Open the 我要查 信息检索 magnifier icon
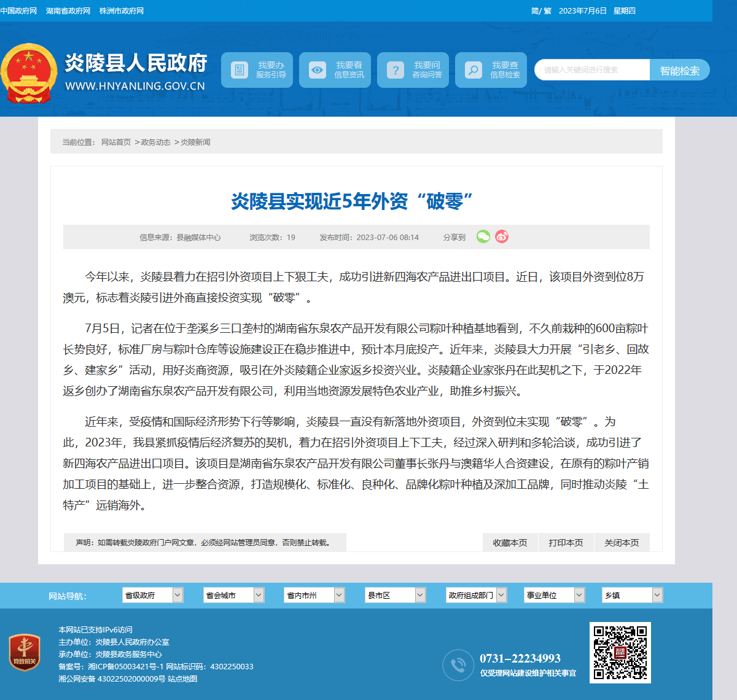This screenshot has height=700, width=737. pos(473,70)
